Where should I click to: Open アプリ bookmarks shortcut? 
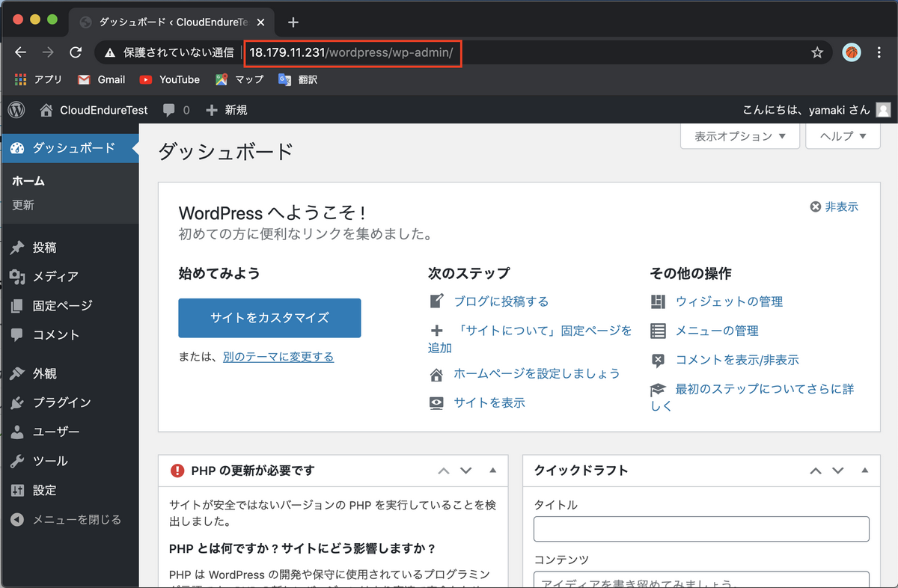(39, 79)
